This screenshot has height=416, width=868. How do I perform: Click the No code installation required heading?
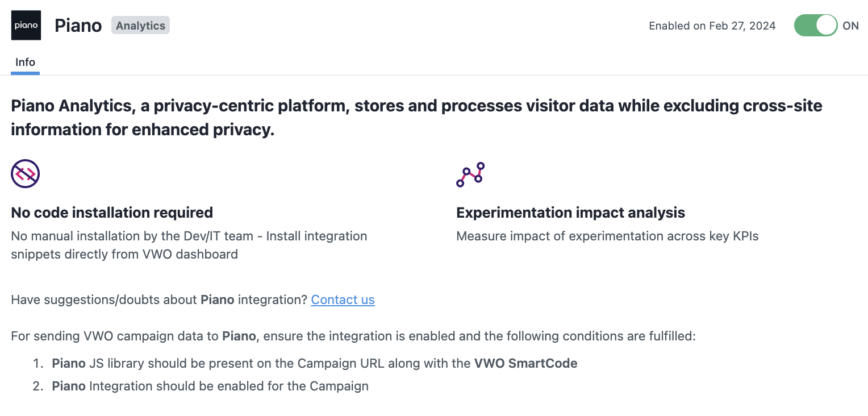click(x=112, y=213)
